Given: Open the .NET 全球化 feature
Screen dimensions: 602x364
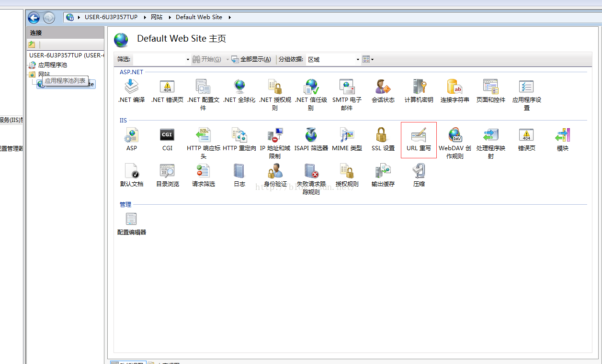Looking at the screenshot, I should (239, 91).
